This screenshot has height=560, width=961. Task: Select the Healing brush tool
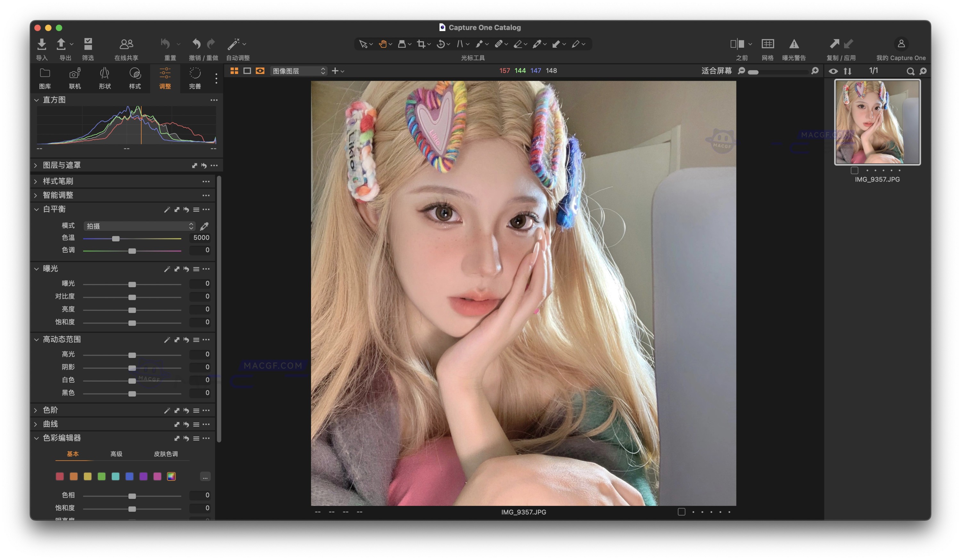(499, 44)
